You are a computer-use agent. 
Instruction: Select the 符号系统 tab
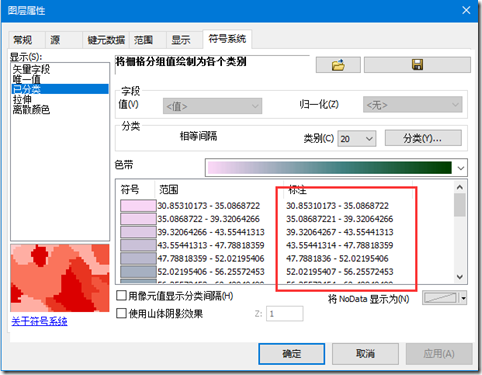point(227,39)
